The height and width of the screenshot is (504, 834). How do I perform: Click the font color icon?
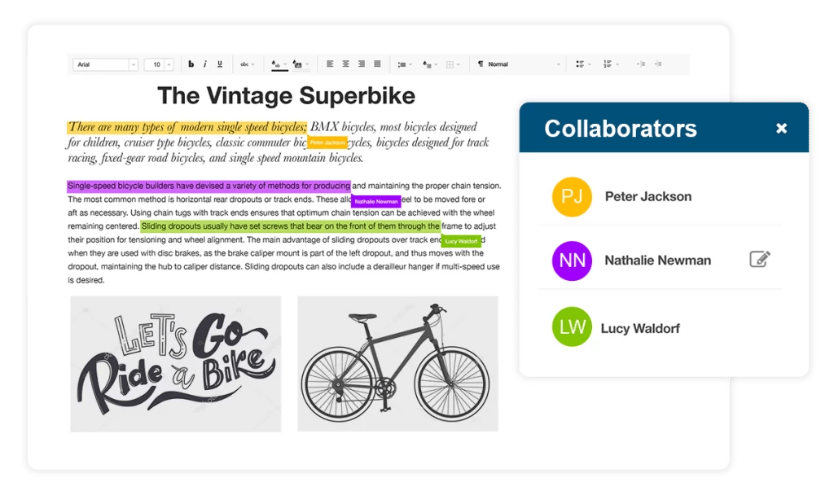276,65
